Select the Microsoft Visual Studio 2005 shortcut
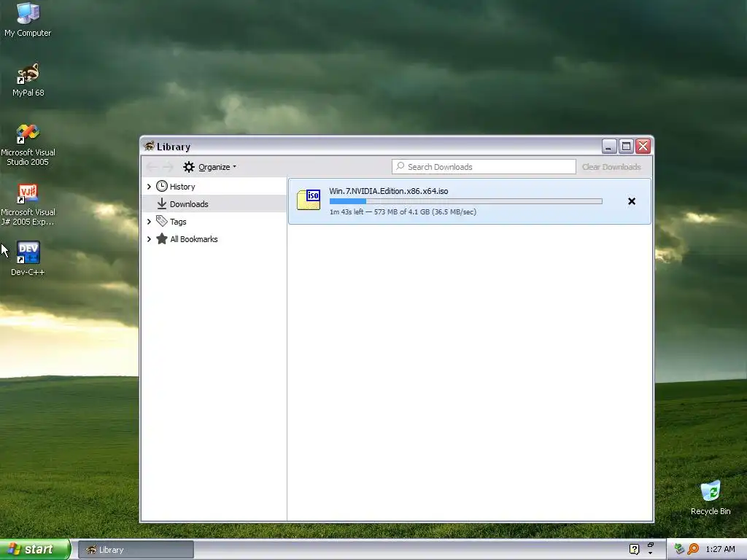The height and width of the screenshot is (560, 747). (28, 145)
